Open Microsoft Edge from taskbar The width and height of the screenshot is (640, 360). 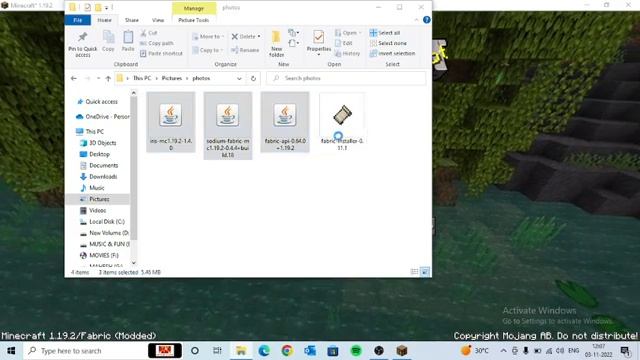point(264,351)
